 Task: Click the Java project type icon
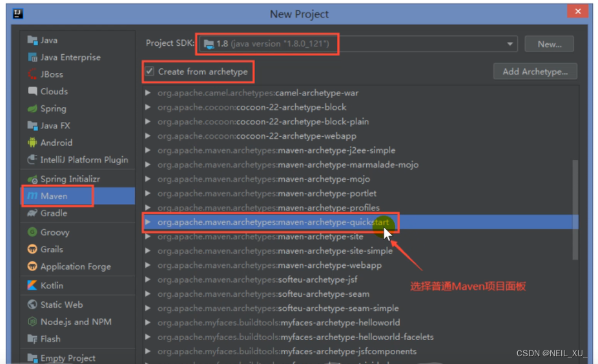[32, 40]
